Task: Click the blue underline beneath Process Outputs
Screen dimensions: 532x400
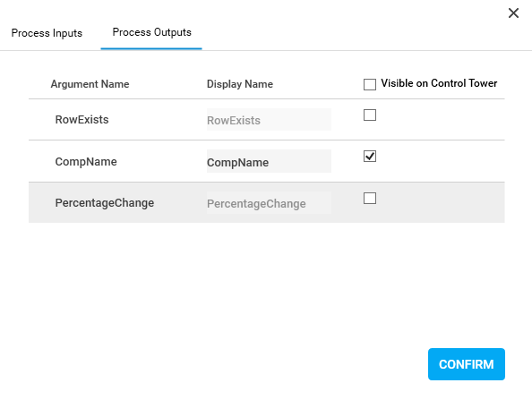Action: tap(151, 49)
